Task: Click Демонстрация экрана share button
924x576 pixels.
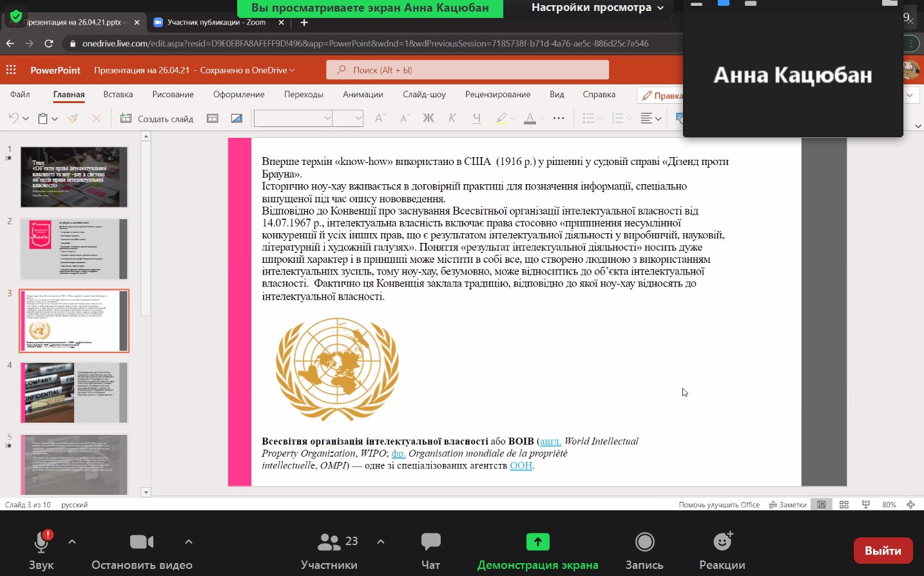Action: tap(537, 550)
